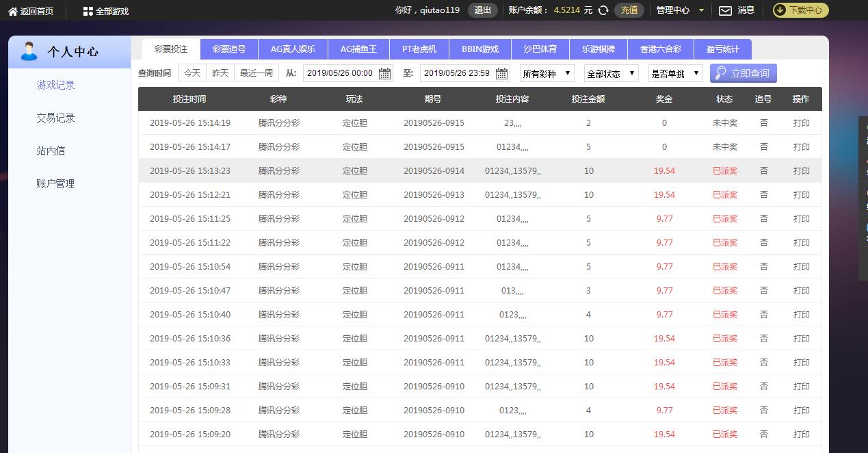Open the end date calendar icon
868x453 pixels.
(501, 73)
